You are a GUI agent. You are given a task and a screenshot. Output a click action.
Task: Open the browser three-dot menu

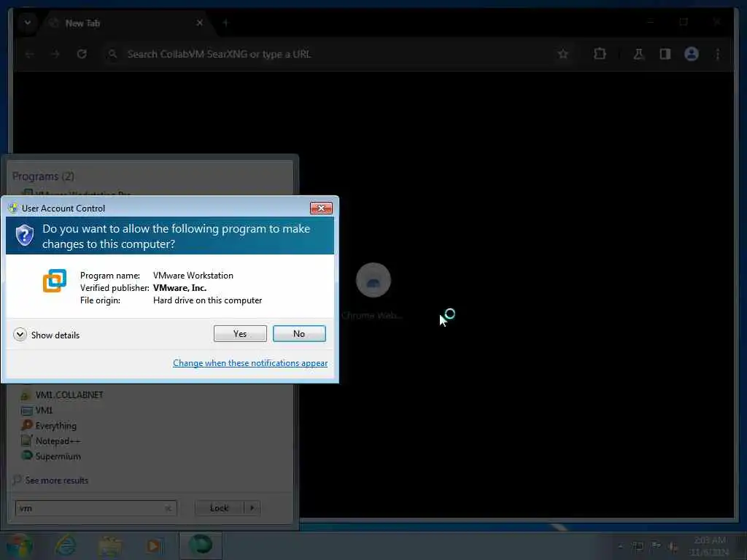[718, 54]
